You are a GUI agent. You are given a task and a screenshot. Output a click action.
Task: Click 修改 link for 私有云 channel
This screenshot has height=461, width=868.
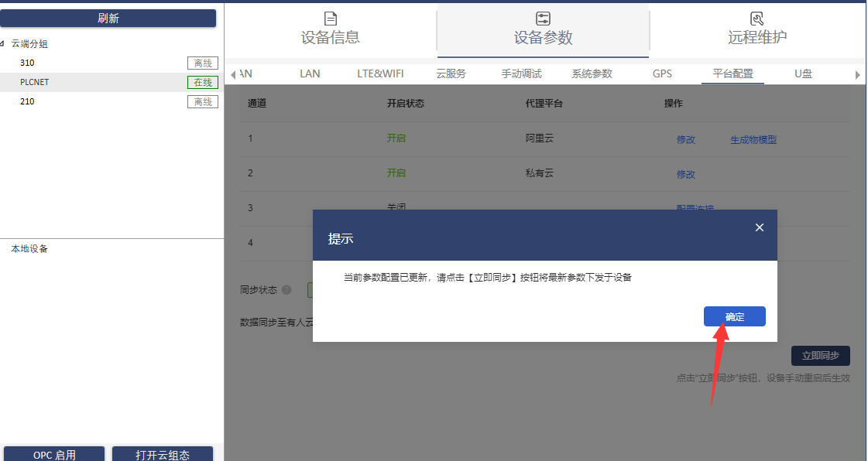685,174
